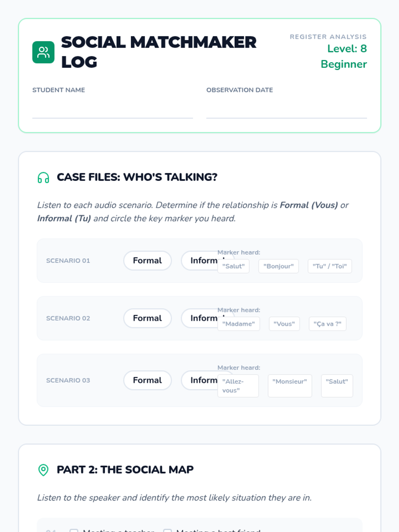The width and height of the screenshot is (399, 532).
Task: Choose the "Ça va ?" marker chip
Action: click(x=328, y=324)
